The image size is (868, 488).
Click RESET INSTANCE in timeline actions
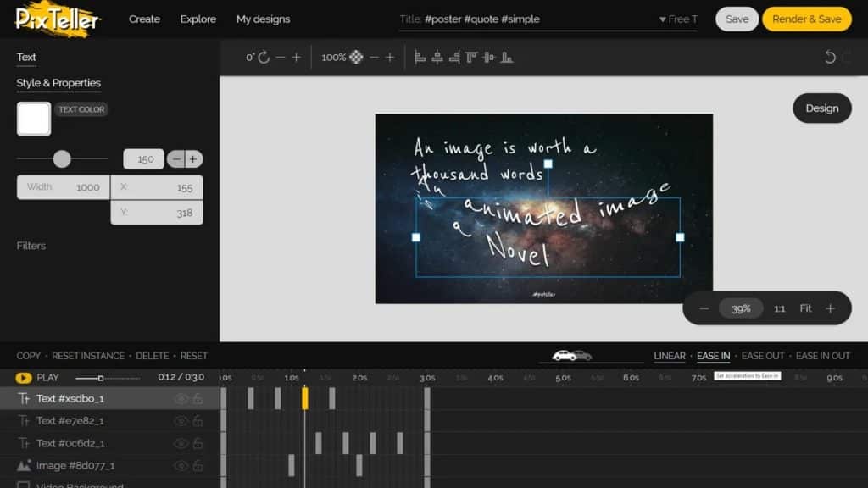[88, 356]
